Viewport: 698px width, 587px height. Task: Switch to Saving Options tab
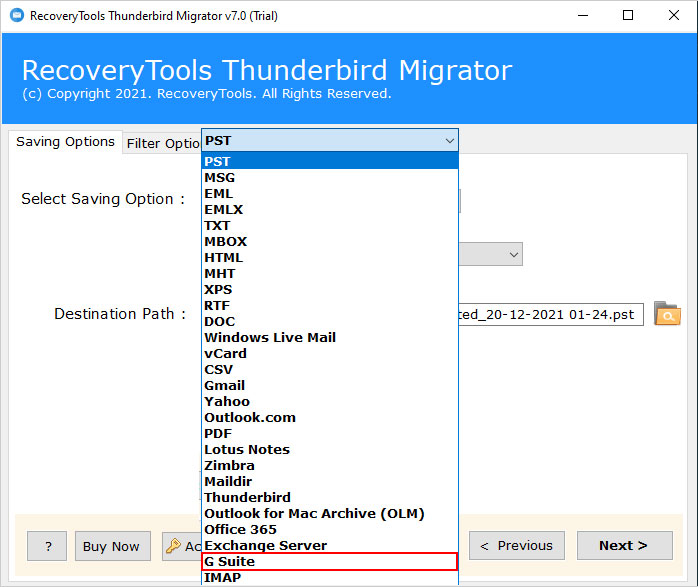[65, 142]
